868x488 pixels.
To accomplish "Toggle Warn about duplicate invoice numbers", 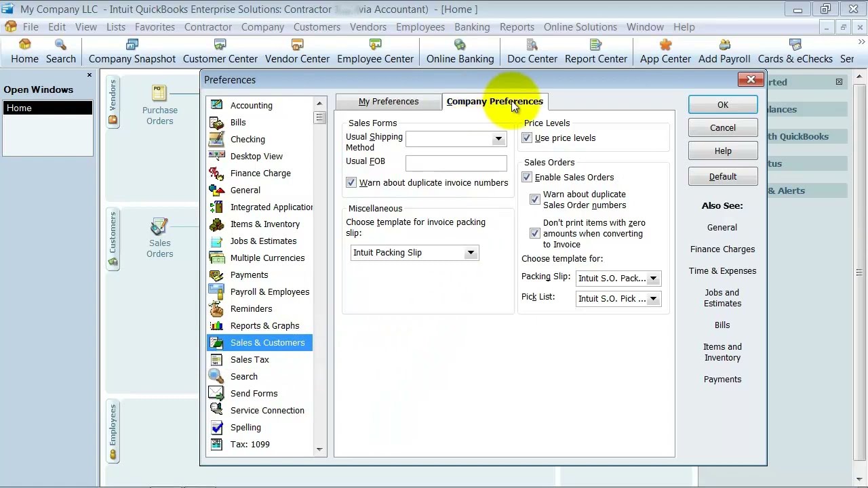I will pos(351,182).
